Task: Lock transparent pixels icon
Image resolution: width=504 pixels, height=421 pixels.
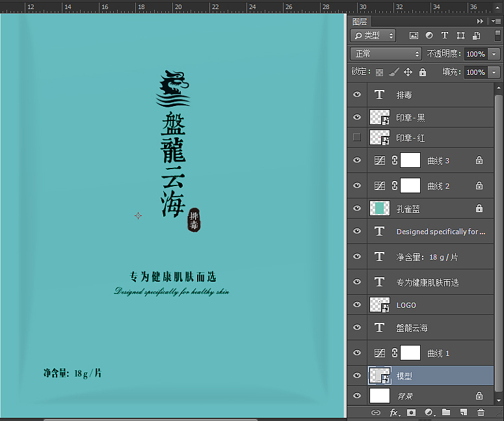Action: (x=379, y=72)
